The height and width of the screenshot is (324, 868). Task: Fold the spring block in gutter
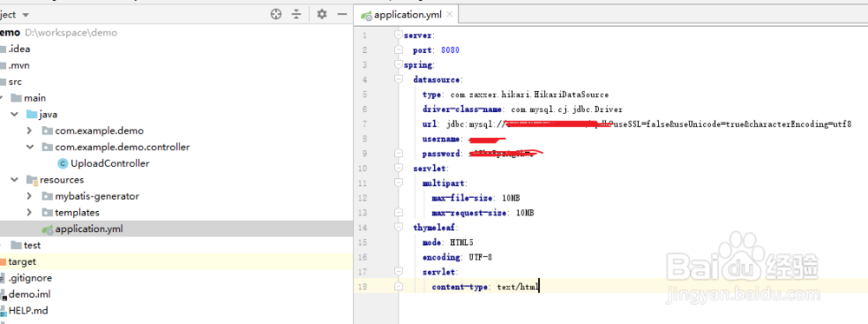[x=398, y=65]
